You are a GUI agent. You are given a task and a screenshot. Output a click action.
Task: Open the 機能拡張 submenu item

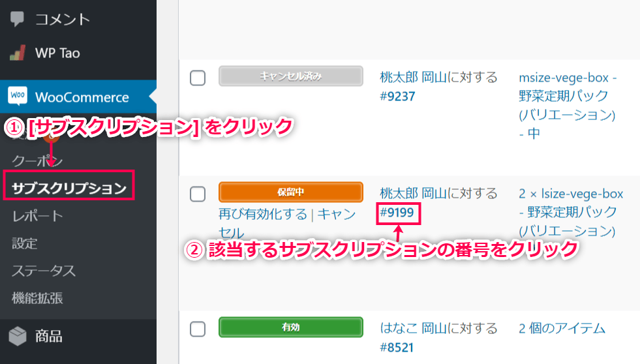click(37, 298)
